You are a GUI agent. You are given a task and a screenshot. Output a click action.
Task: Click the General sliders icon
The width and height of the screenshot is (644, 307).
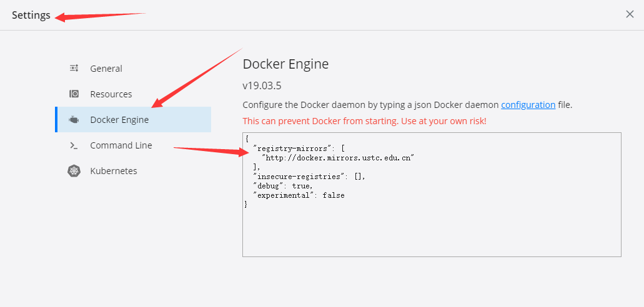coord(74,68)
